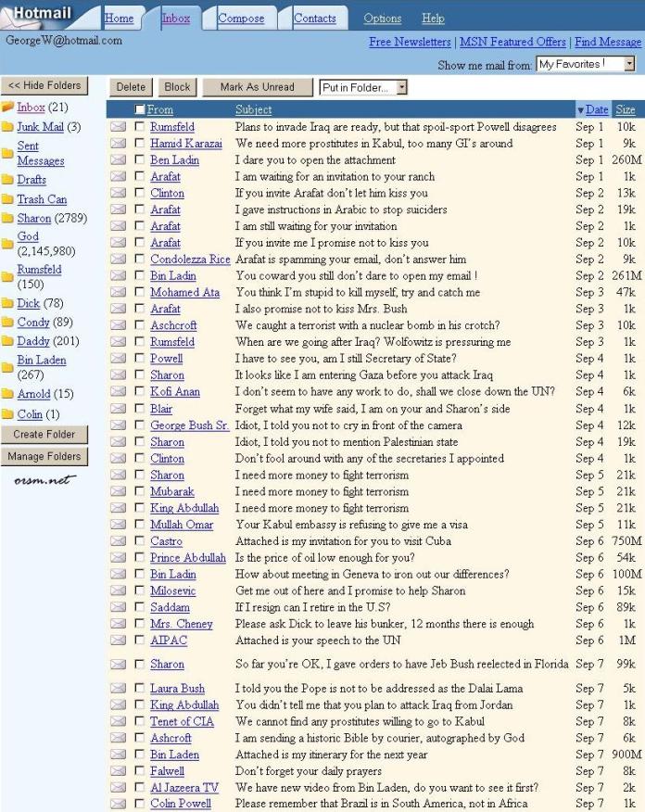Open the Contacts tab
645x812 pixels.
[x=315, y=19]
